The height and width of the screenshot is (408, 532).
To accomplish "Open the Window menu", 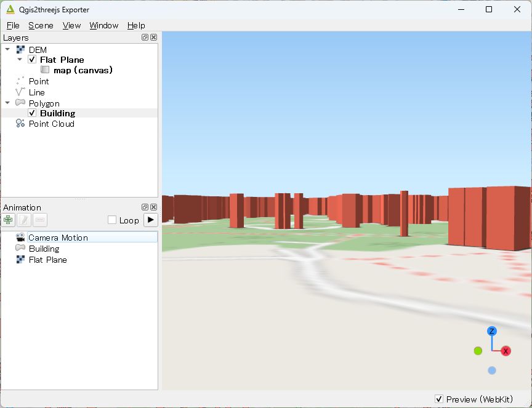I will 104,25.
